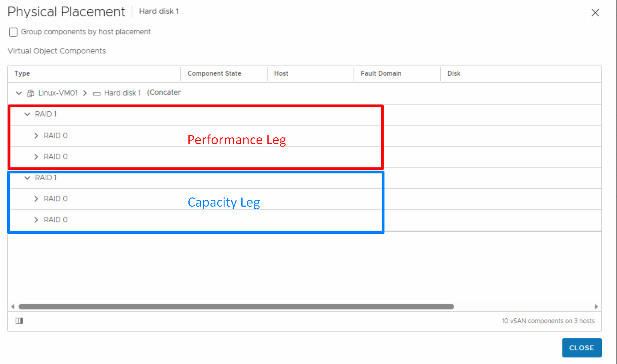This screenshot has width=617, height=364.
Task: Click the Component State column header
Action: (x=214, y=73)
